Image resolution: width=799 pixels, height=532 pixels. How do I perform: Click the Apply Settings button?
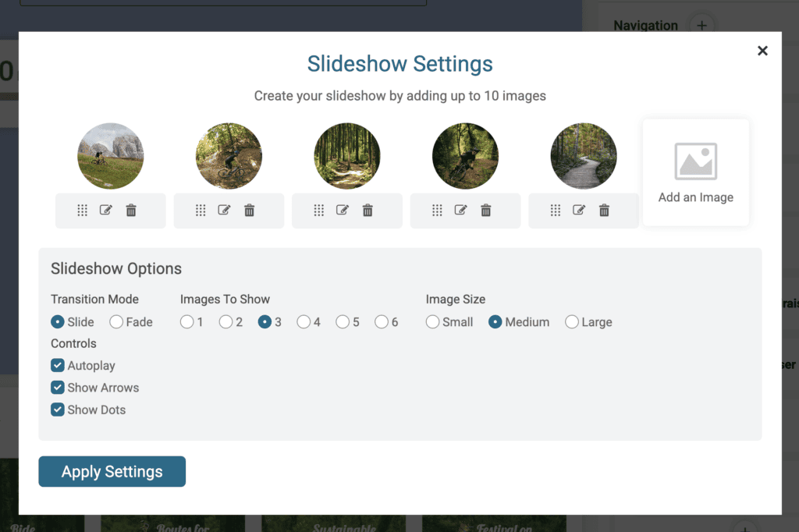click(x=112, y=471)
